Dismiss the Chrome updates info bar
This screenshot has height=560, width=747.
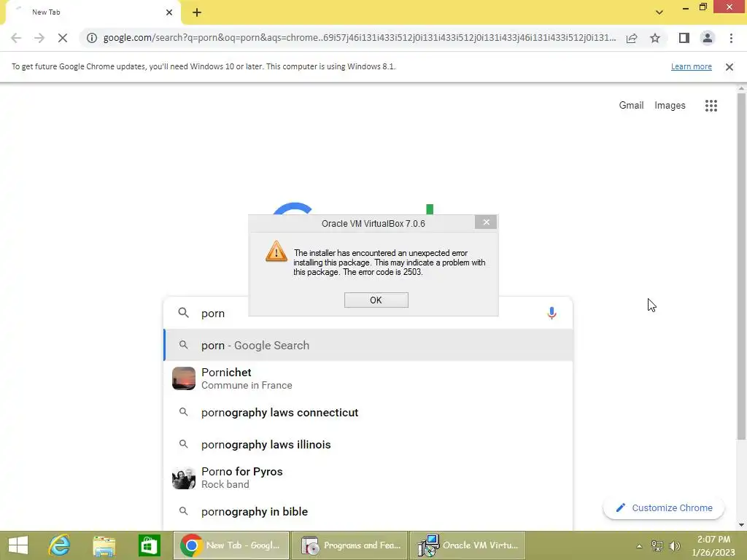[x=729, y=67]
